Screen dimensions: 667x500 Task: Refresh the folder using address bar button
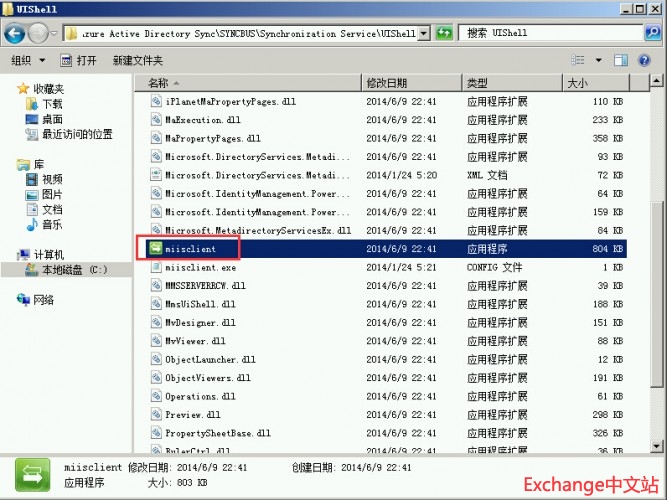click(x=445, y=33)
